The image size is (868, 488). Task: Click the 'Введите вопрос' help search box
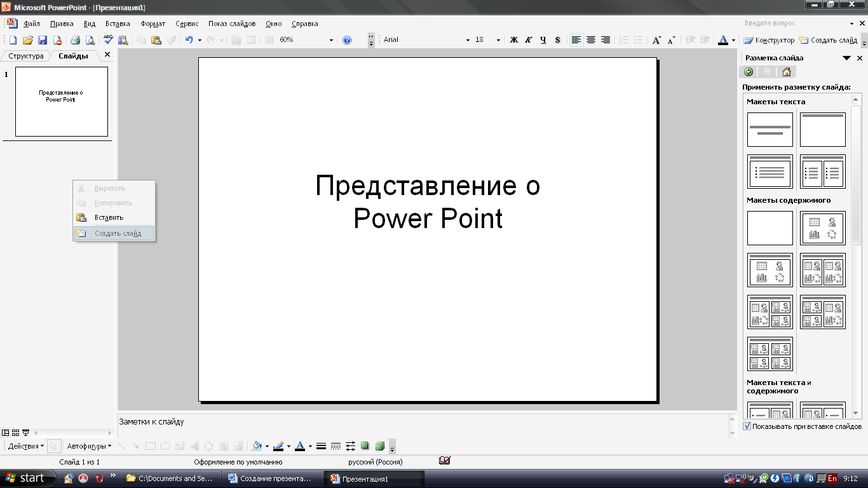(801, 24)
